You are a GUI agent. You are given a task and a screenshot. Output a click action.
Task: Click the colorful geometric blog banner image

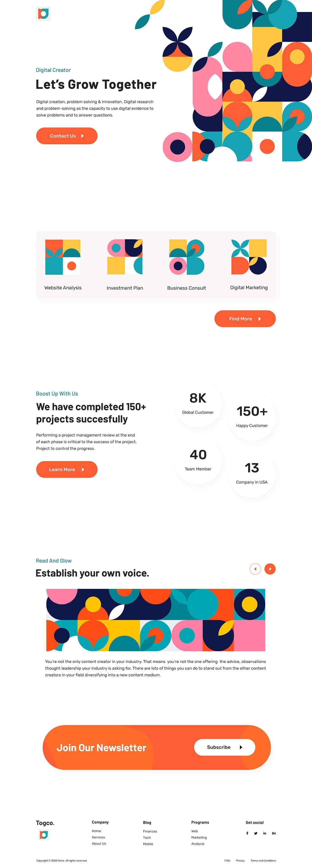tap(155, 620)
